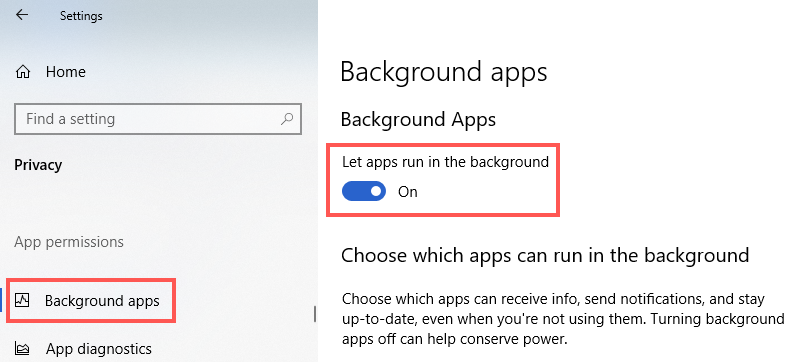
Task: Click the Privacy section heading
Action: 38,165
